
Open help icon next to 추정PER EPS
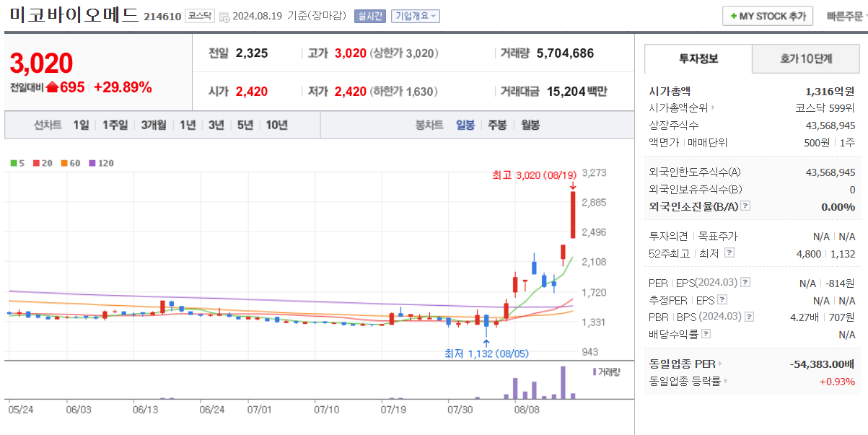coord(722,300)
